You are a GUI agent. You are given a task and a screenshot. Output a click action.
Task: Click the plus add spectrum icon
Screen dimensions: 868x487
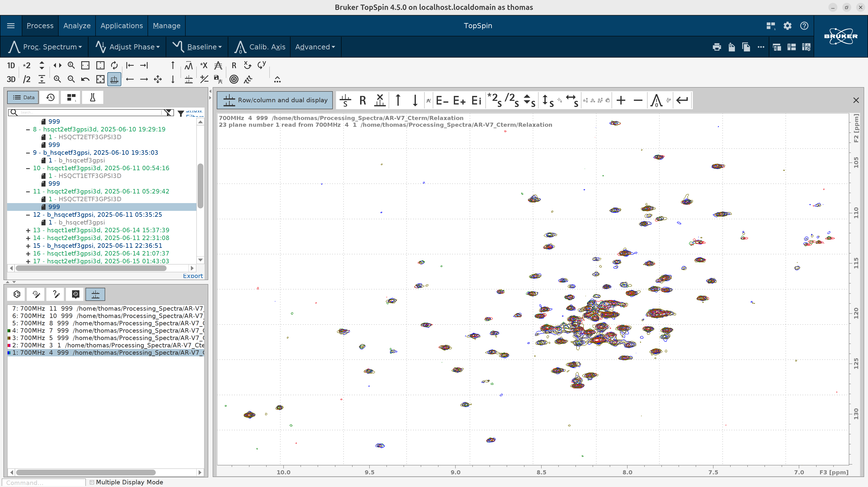pos(621,100)
